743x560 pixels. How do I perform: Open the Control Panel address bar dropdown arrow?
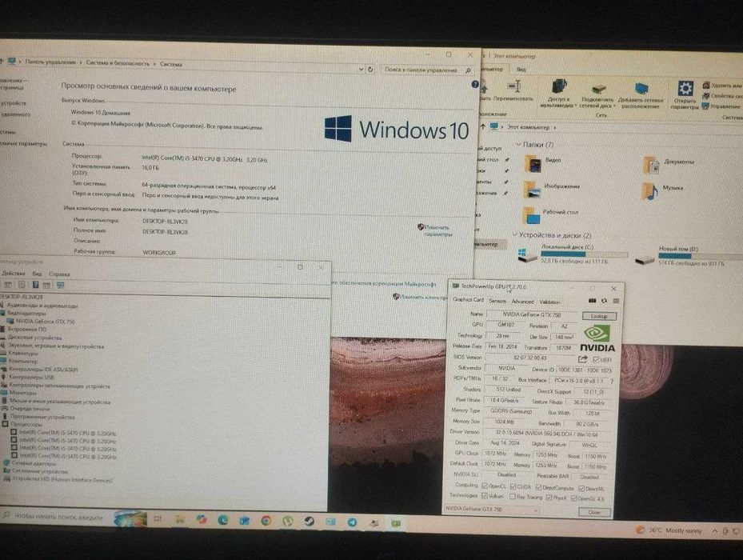(361, 70)
